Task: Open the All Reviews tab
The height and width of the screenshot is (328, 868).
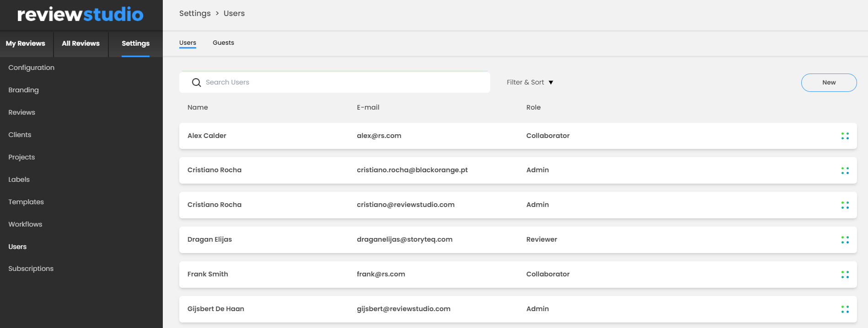Action: point(80,44)
